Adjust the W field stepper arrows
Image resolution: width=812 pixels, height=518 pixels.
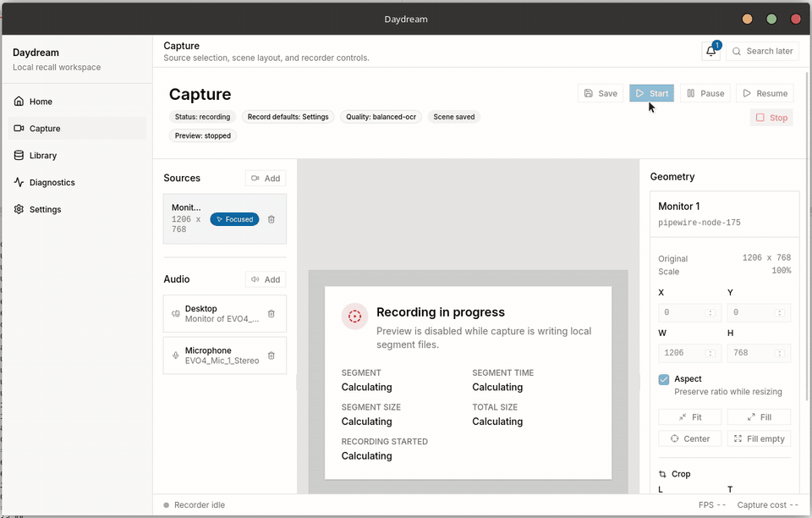tap(710, 353)
